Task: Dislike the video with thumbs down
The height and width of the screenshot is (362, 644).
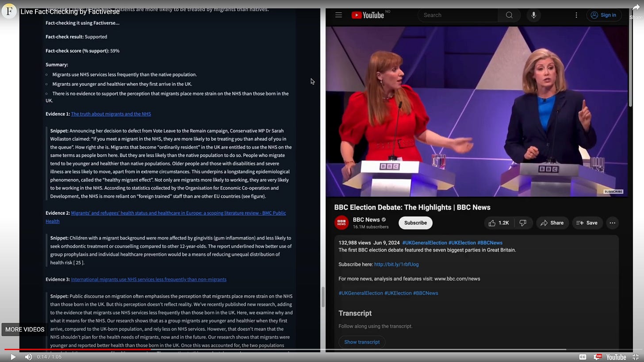Action: [523, 223]
